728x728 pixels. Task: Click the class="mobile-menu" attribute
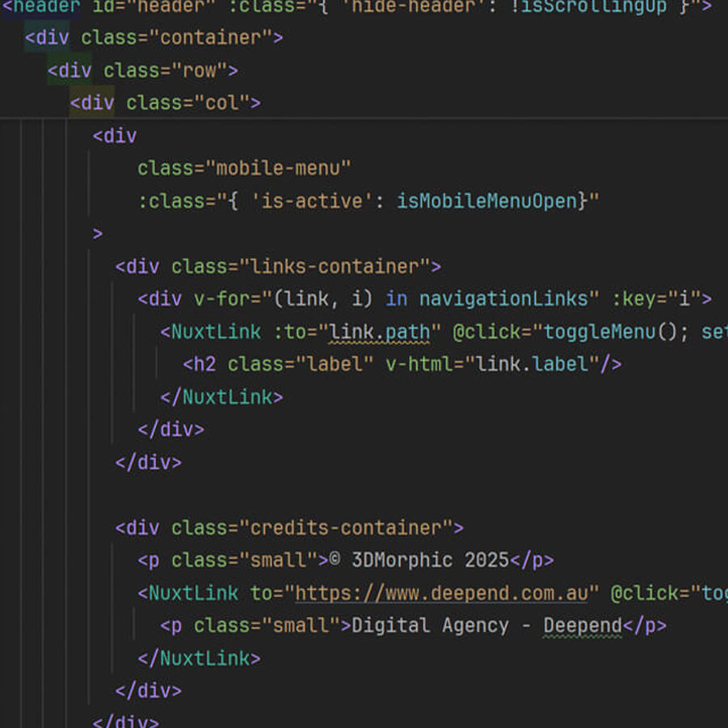pyautogui.click(x=244, y=168)
